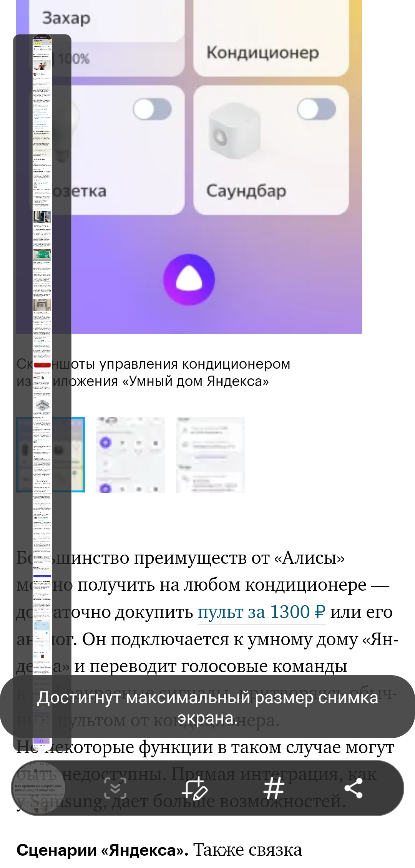The image size is (415, 868).
Task: Tap the «Сценарии «Яндекса».» heading
Action: tap(102, 850)
